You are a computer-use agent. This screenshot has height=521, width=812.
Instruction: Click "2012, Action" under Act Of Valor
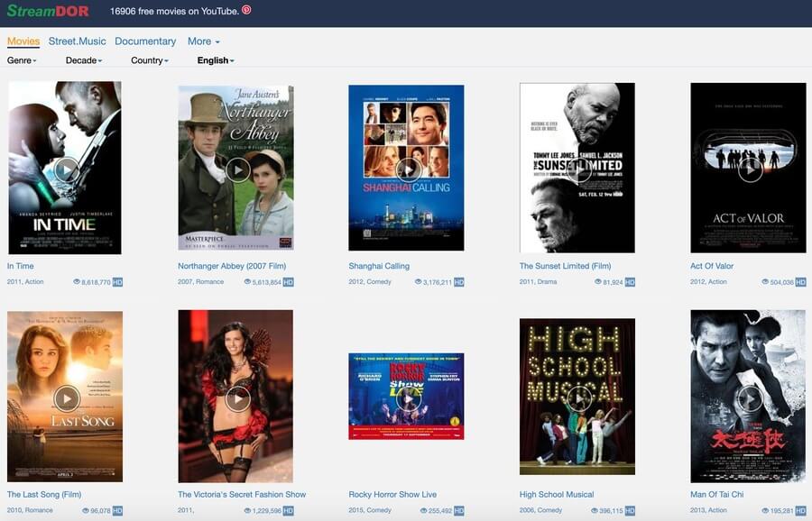pyautogui.click(x=708, y=282)
